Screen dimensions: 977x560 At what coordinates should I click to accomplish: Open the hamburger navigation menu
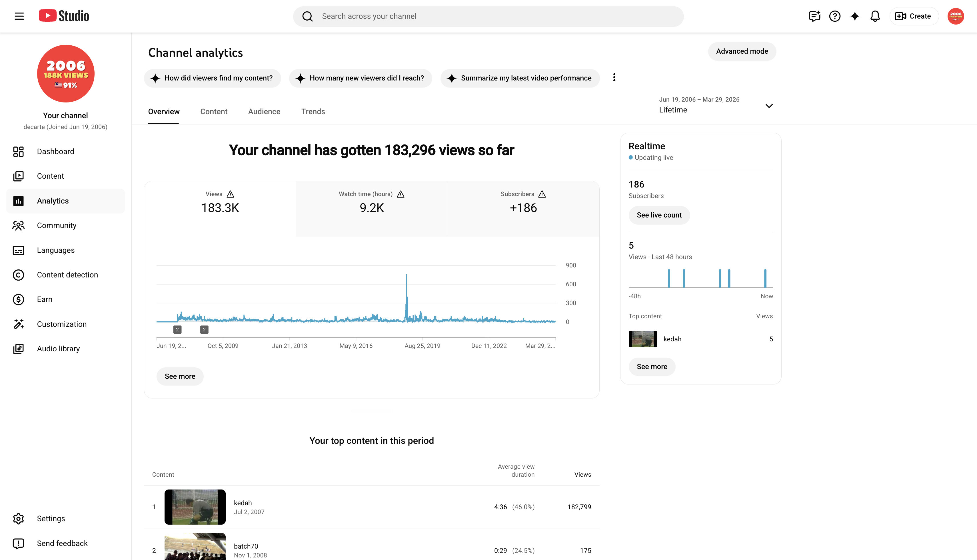click(19, 16)
